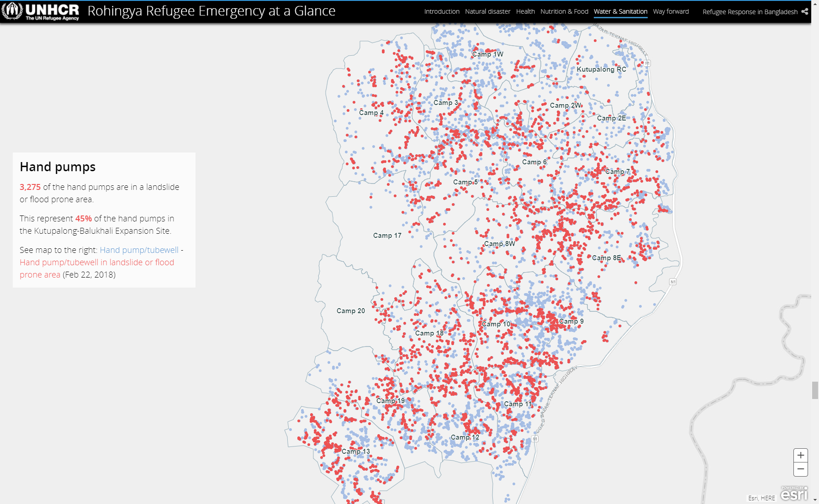
Task: Open the Nutrition & Food section
Action: [564, 11]
